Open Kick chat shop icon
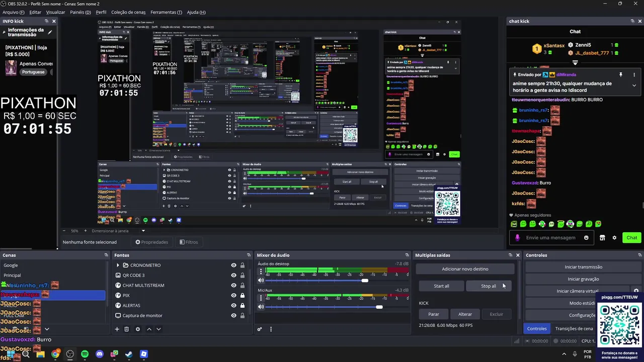Viewport: 644px width, 362px height. pyautogui.click(x=602, y=238)
